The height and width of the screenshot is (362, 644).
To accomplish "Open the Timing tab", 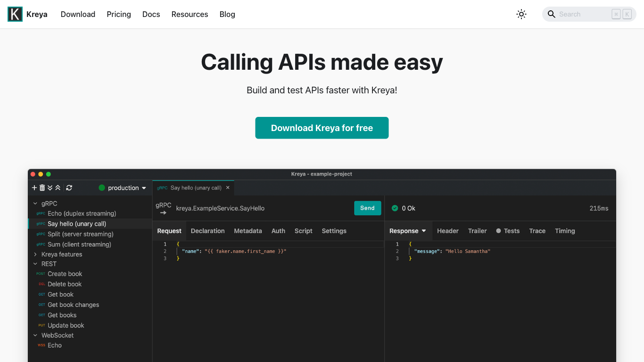I will [x=565, y=231].
